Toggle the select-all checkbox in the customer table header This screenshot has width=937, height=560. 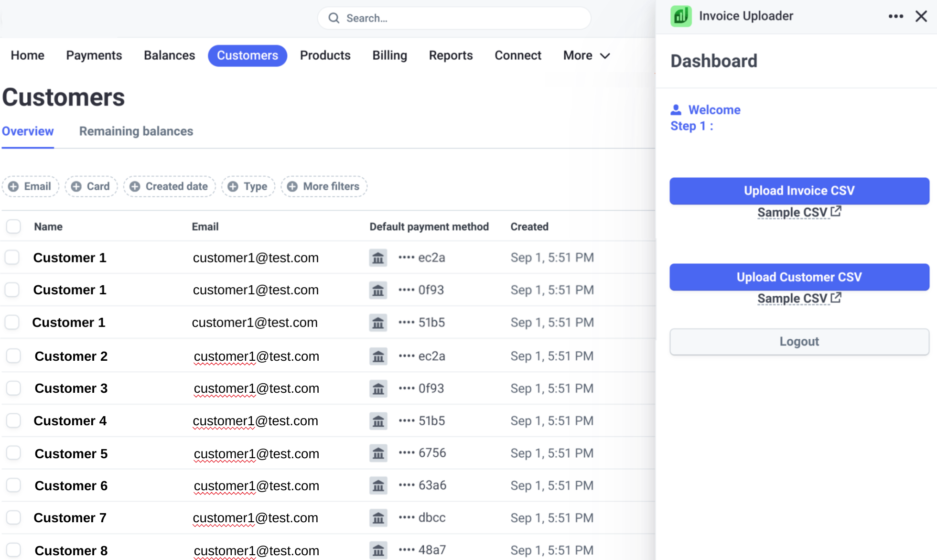13,226
